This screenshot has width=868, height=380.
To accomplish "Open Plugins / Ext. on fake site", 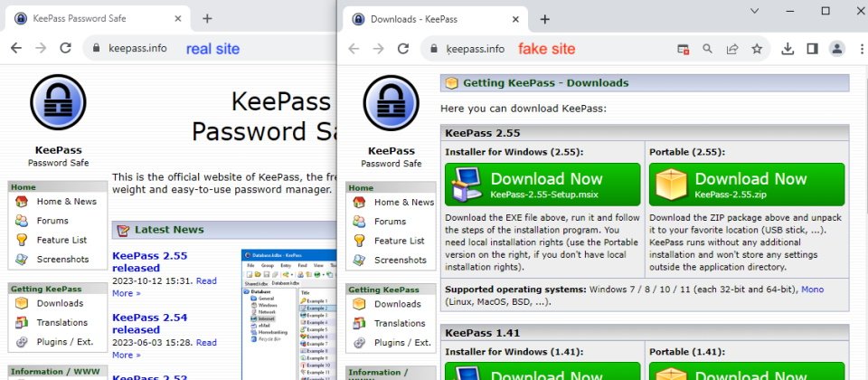I will (402, 342).
